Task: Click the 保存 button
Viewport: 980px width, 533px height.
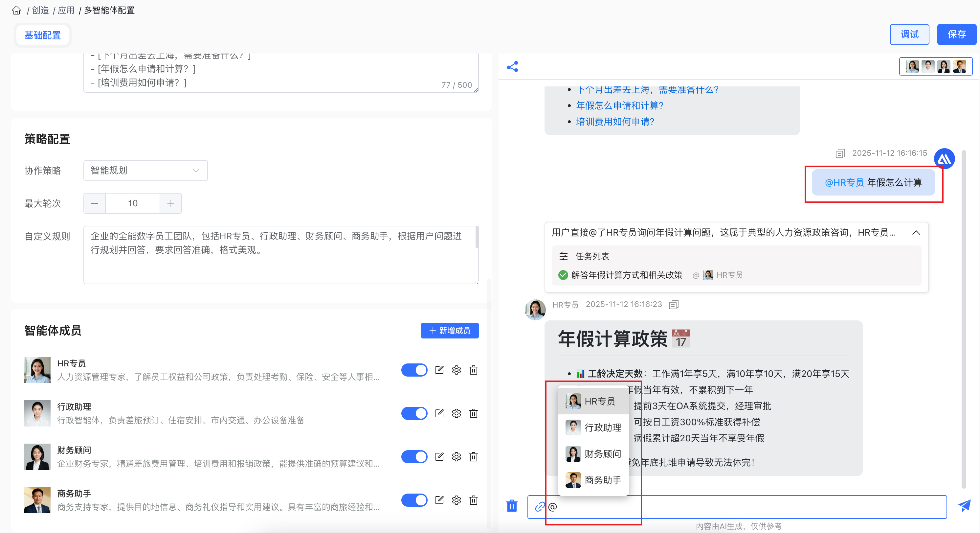Action: (956, 35)
